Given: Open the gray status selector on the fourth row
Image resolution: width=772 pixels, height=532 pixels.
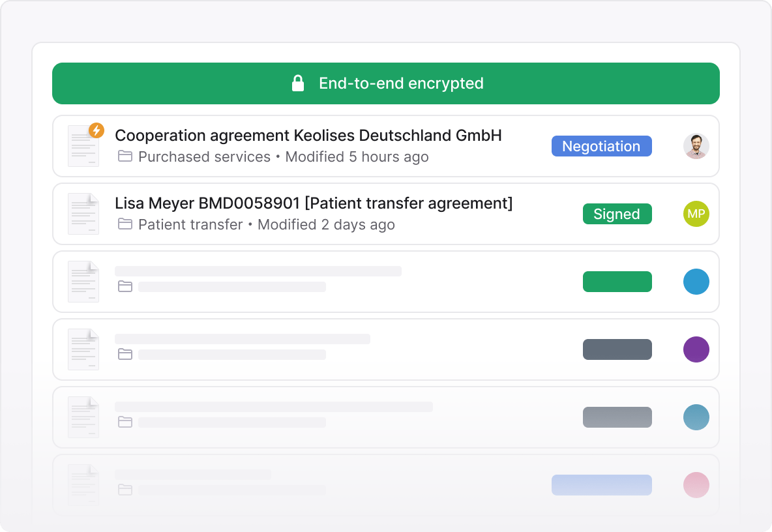Looking at the screenshot, I should [617, 349].
